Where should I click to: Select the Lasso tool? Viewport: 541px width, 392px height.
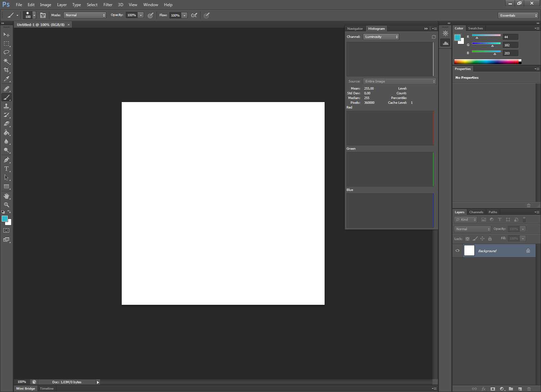6,52
